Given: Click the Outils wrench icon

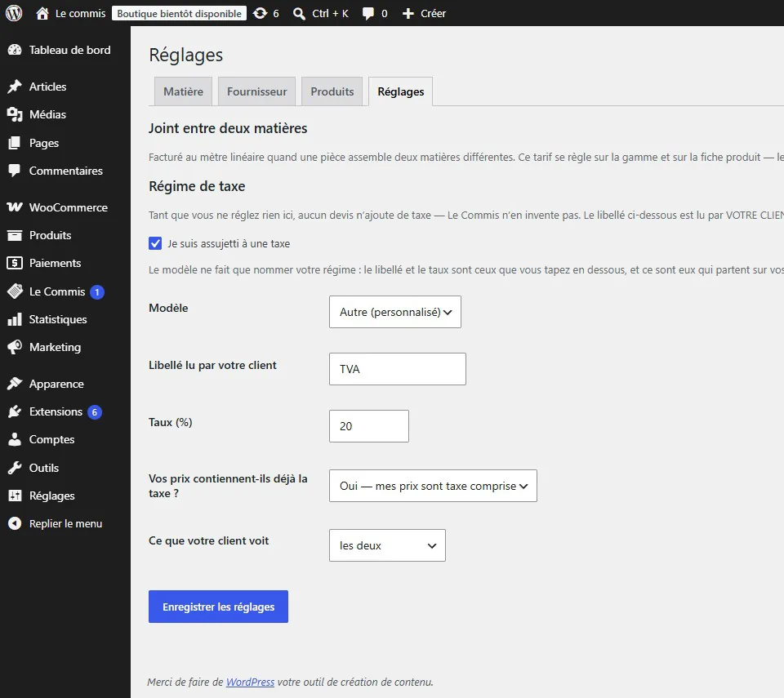Looking at the screenshot, I should [x=15, y=468].
